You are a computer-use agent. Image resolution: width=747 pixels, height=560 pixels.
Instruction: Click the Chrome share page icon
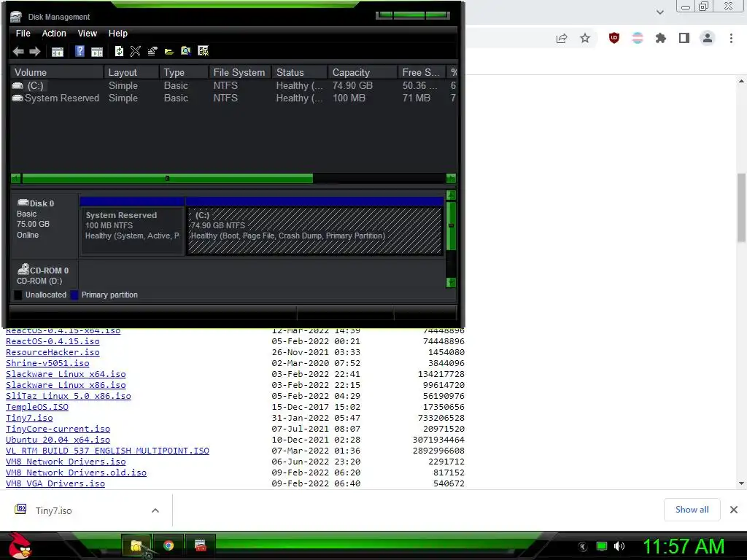coord(562,38)
